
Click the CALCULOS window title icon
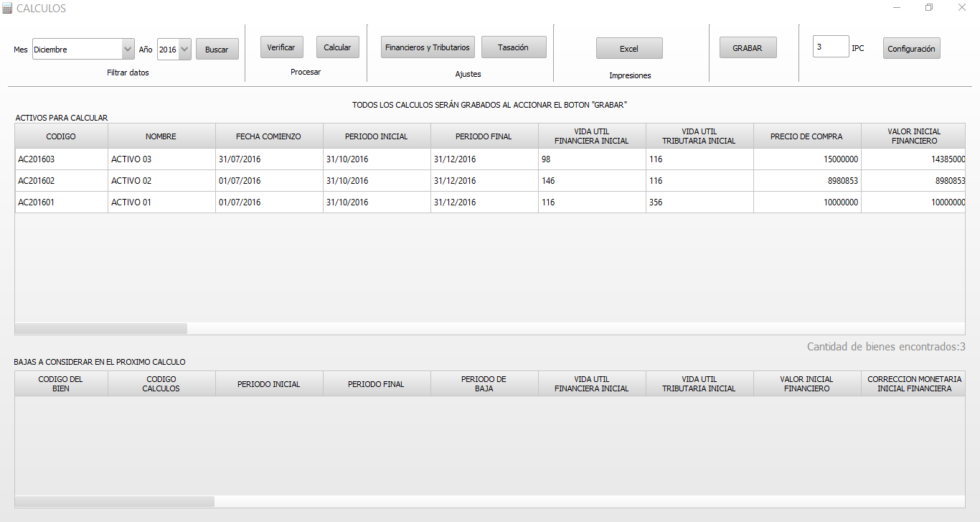7,9
